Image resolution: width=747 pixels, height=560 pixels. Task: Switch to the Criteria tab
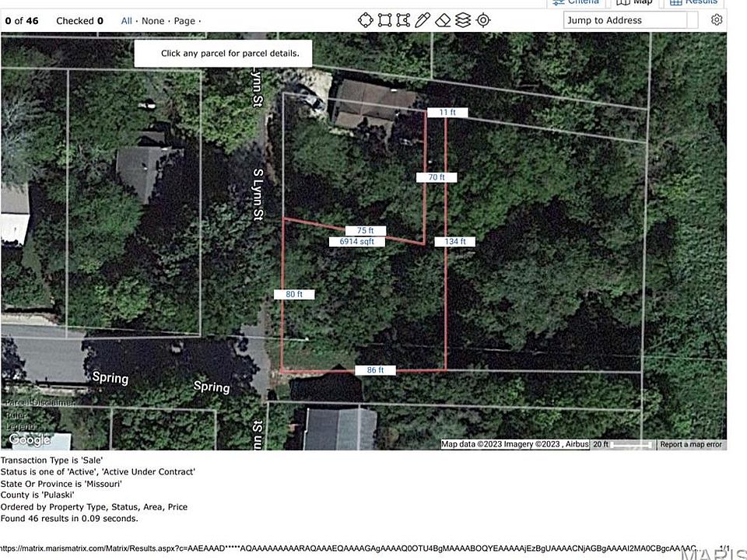576,2
